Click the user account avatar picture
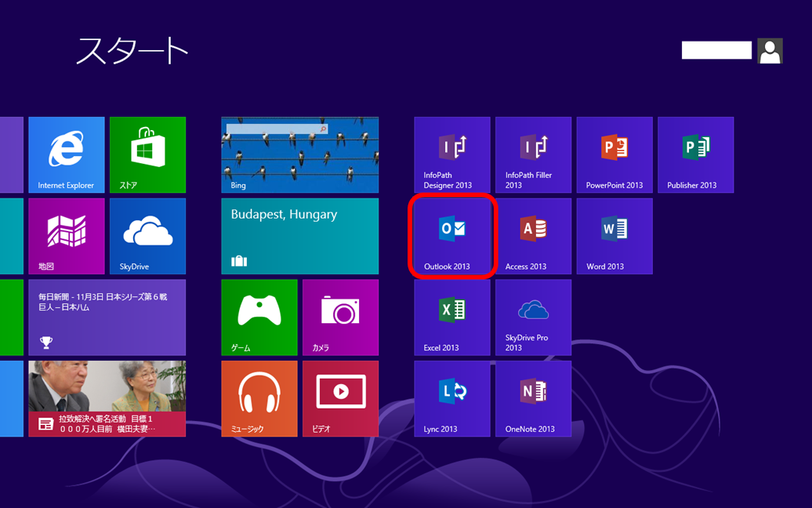The width and height of the screenshot is (812, 508). (770, 51)
